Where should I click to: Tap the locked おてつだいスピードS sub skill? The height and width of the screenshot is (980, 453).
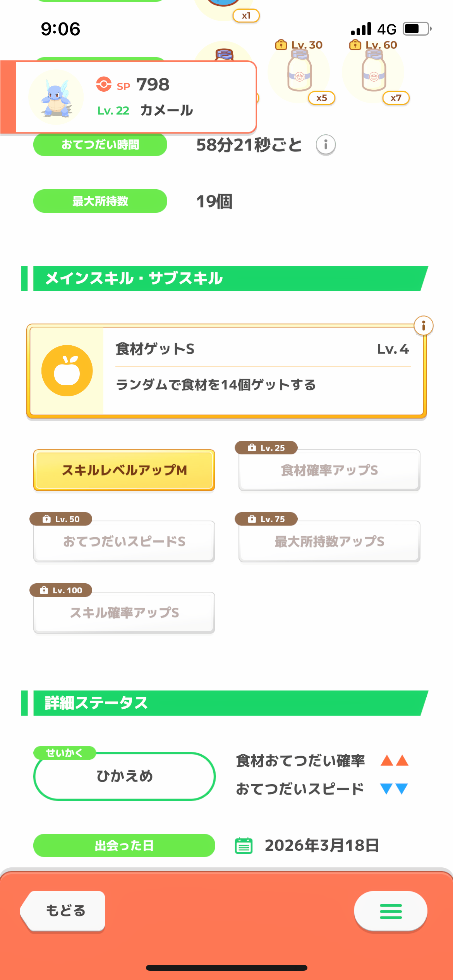124,541
